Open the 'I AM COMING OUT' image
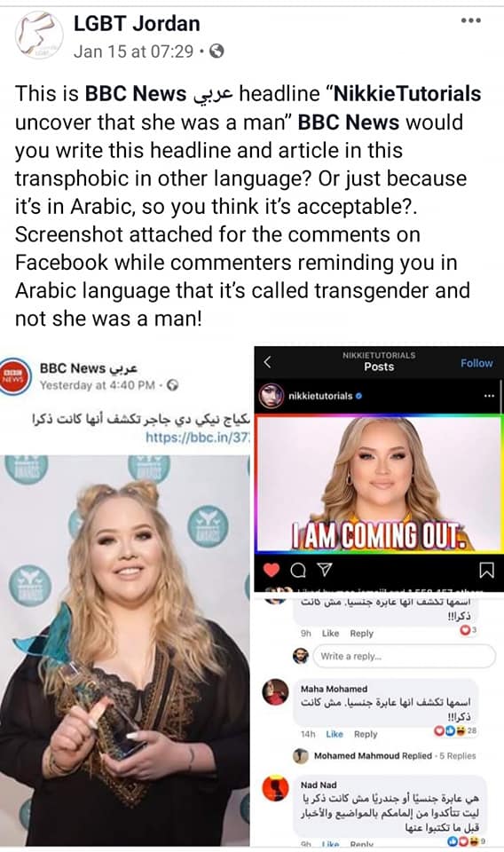Viewport: 504px width, 852px height. (x=379, y=484)
